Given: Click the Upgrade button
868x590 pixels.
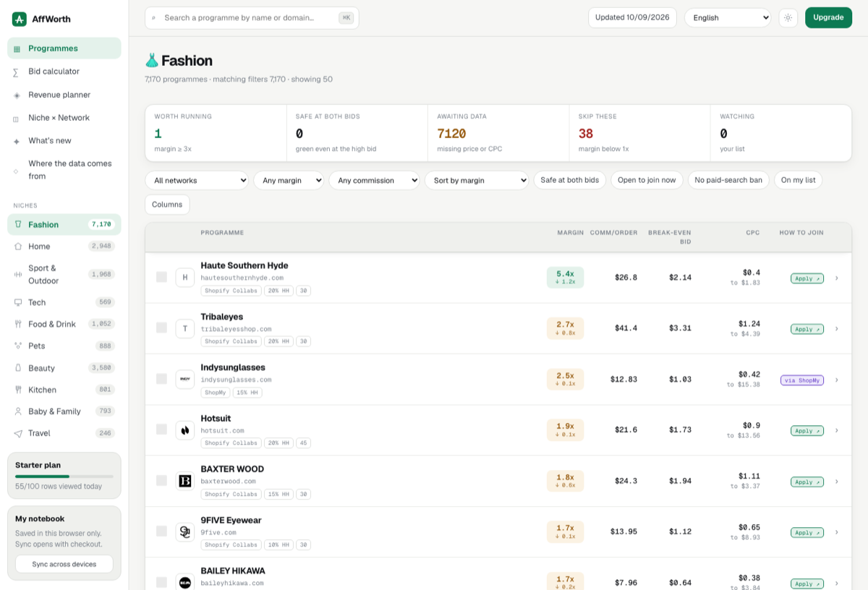Looking at the screenshot, I should 828,17.
